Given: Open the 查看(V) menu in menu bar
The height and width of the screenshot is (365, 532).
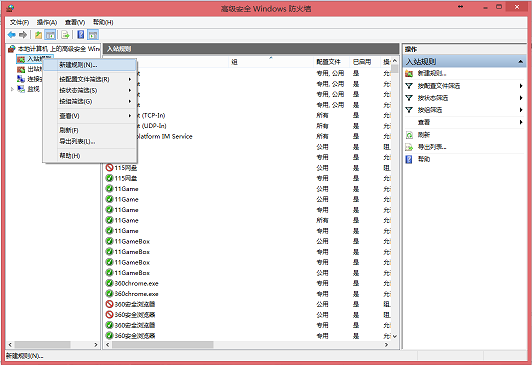Looking at the screenshot, I should 75,22.
